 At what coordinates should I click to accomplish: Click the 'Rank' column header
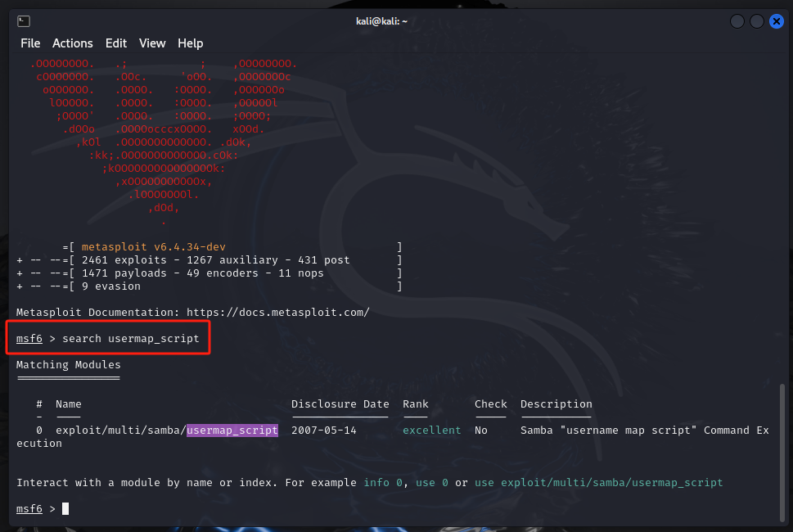[415, 404]
